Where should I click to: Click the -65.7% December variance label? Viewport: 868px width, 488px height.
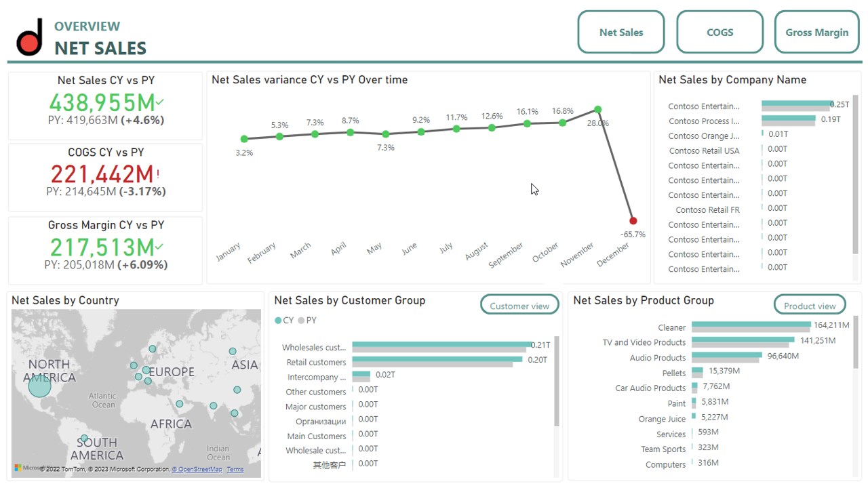click(x=633, y=235)
